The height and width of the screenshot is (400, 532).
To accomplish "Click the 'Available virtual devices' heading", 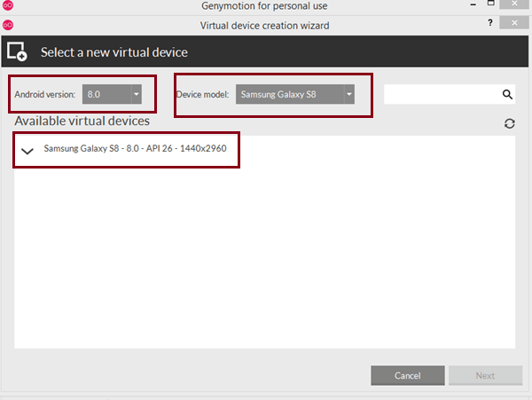I will pyautogui.click(x=82, y=121).
